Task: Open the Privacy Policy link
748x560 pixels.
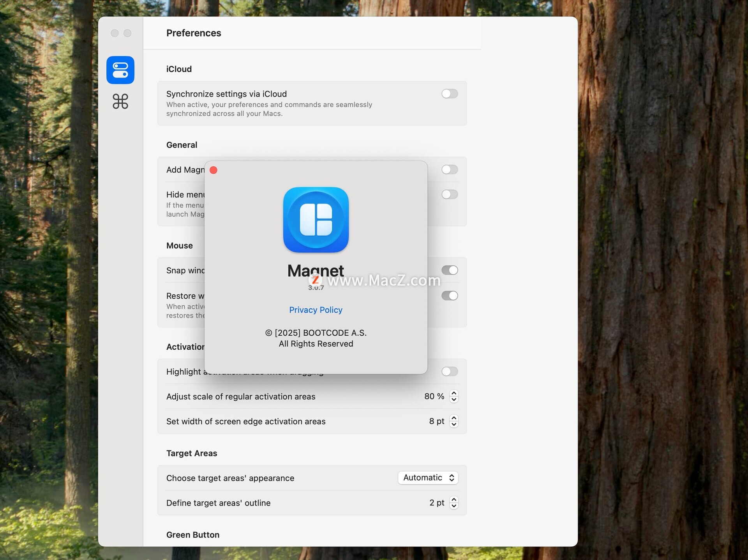Action: [316, 310]
